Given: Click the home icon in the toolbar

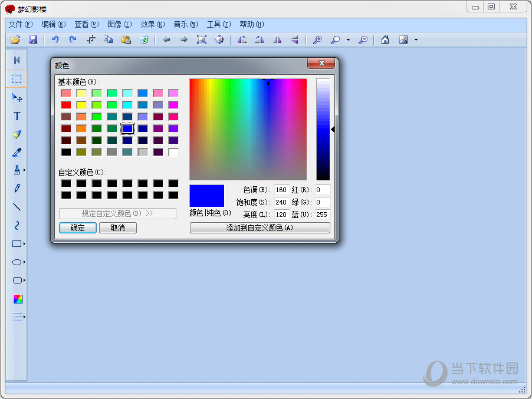Looking at the screenshot, I should [385, 39].
